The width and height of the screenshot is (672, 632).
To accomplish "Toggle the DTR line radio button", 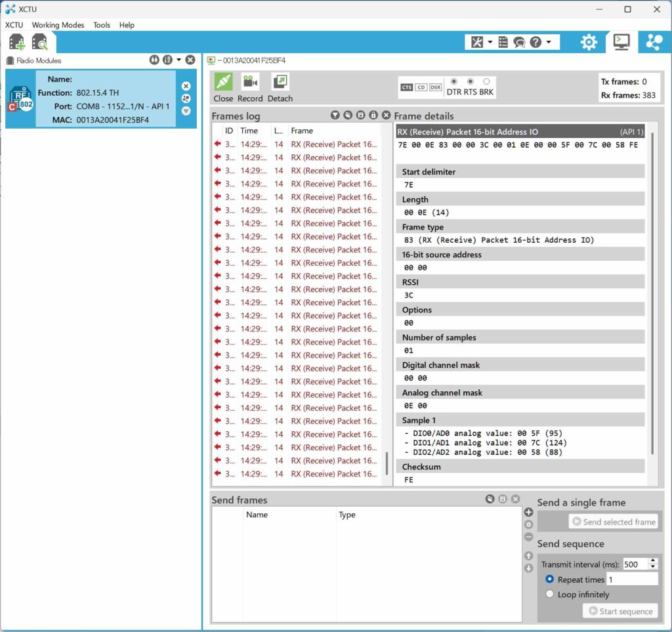I will pos(454,81).
